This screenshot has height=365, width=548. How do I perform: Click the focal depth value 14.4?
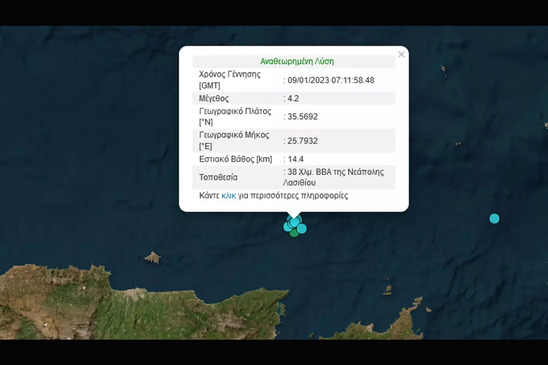pyautogui.click(x=296, y=159)
